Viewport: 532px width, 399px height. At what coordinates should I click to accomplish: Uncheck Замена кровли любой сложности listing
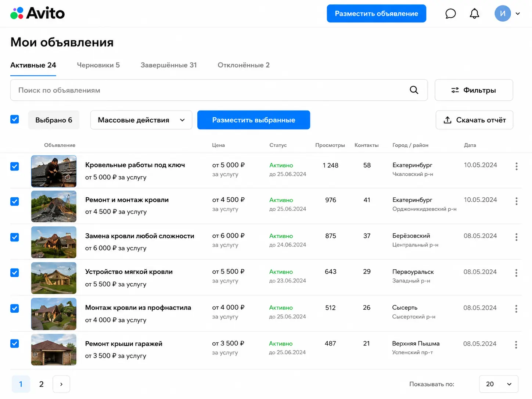pyautogui.click(x=15, y=237)
